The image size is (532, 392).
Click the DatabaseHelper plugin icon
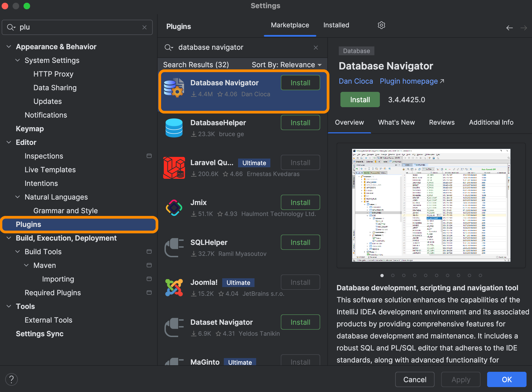click(174, 128)
